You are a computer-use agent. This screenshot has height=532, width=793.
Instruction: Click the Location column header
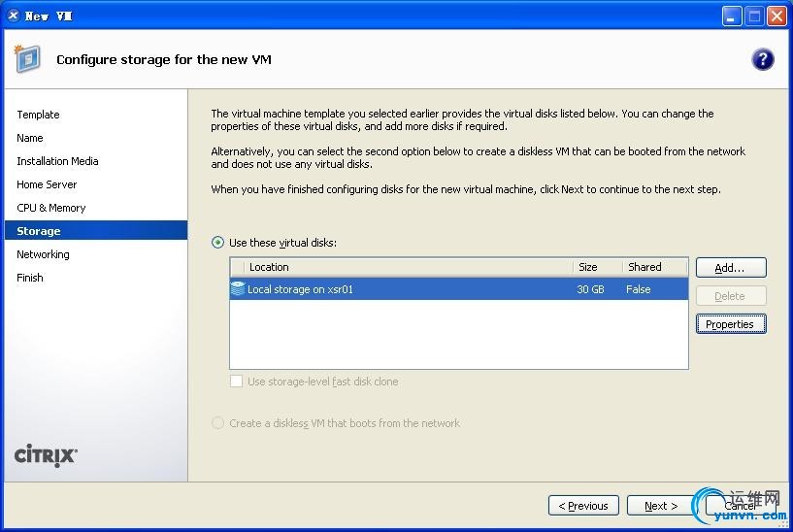coord(269,267)
